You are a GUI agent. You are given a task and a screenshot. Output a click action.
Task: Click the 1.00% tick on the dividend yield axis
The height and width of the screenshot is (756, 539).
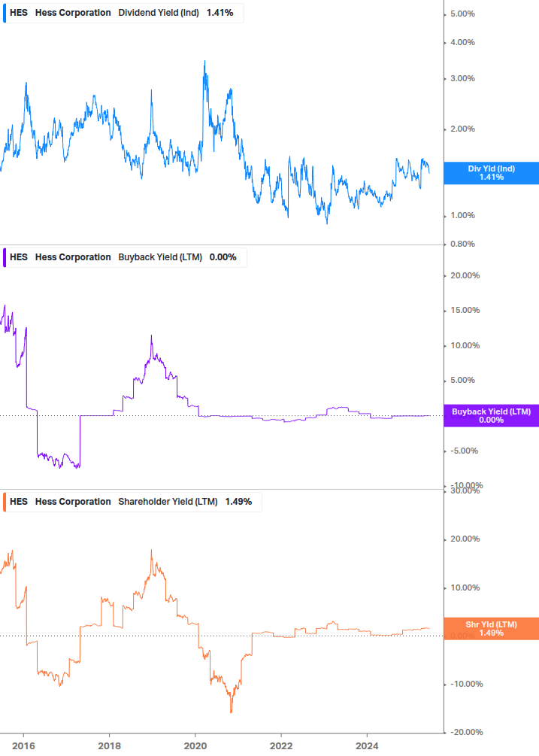pos(462,216)
